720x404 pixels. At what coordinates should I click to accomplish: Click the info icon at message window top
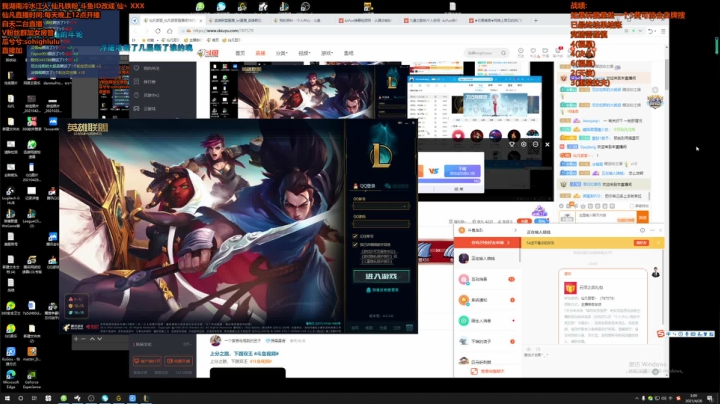[642, 230]
